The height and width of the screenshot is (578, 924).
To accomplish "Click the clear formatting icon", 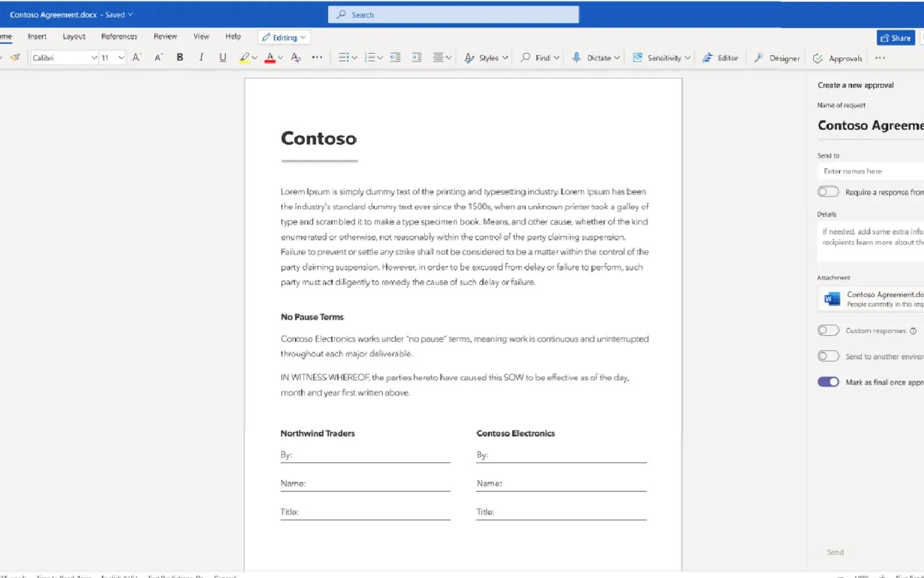I will click(296, 57).
